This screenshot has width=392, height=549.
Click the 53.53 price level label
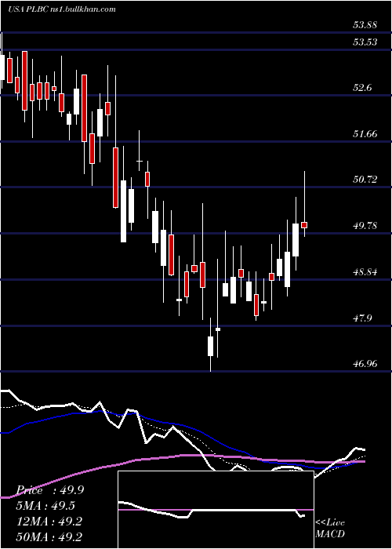coord(365,42)
